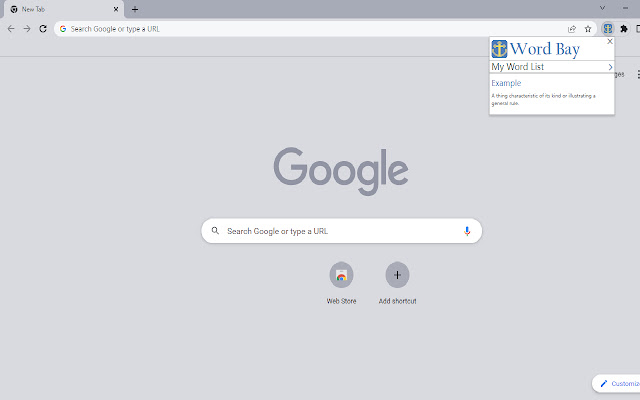Add a new shortcut tile

[x=397, y=283]
